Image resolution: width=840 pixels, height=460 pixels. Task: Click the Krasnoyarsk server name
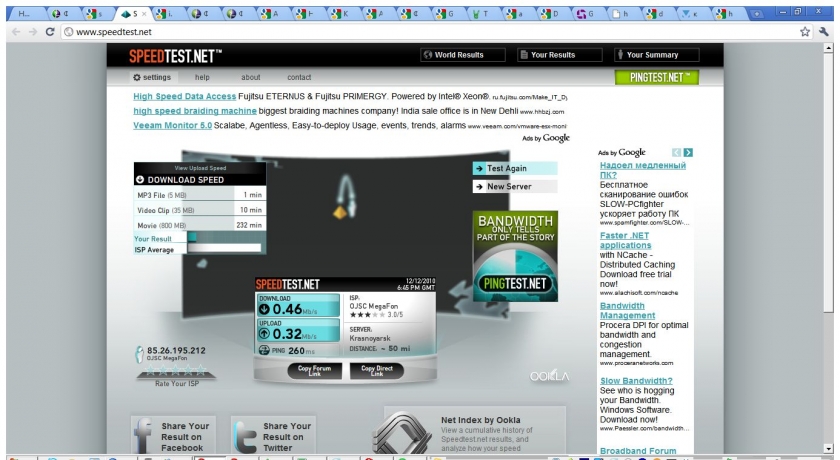tap(370, 338)
